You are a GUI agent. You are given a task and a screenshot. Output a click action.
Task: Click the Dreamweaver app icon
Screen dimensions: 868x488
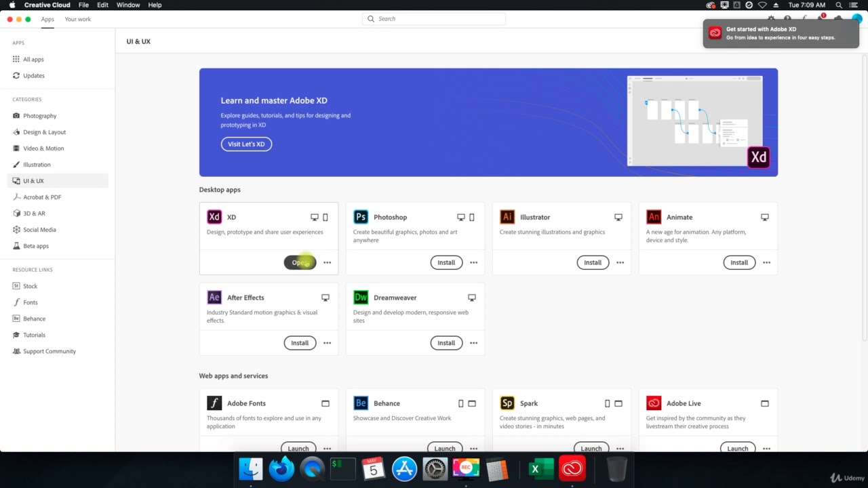coord(361,298)
